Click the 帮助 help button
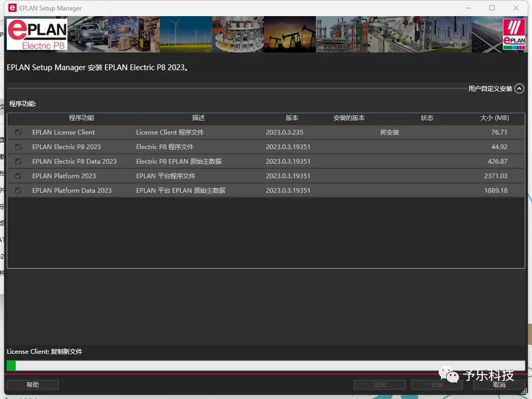This screenshot has height=399, width=532. (33, 385)
